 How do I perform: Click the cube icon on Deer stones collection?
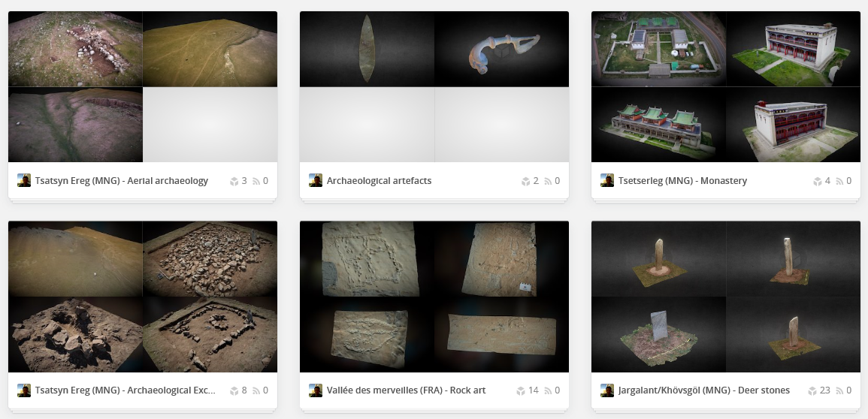coord(812,390)
